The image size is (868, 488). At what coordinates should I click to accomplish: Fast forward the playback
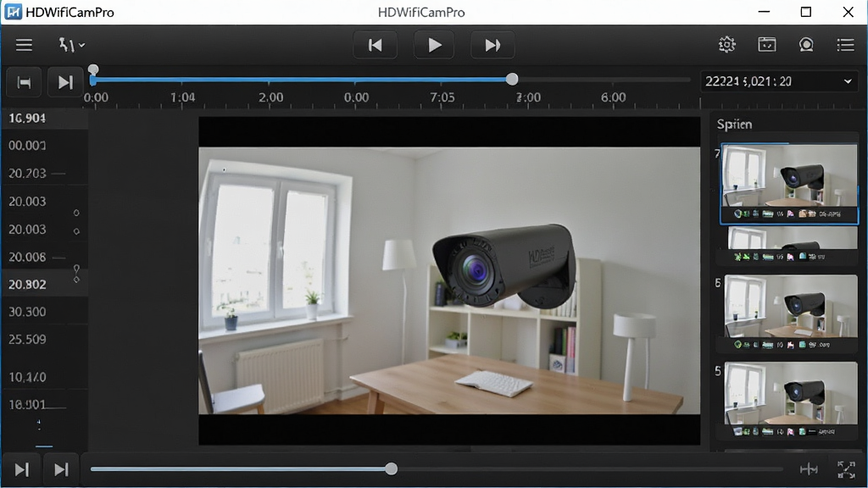pyautogui.click(x=492, y=45)
